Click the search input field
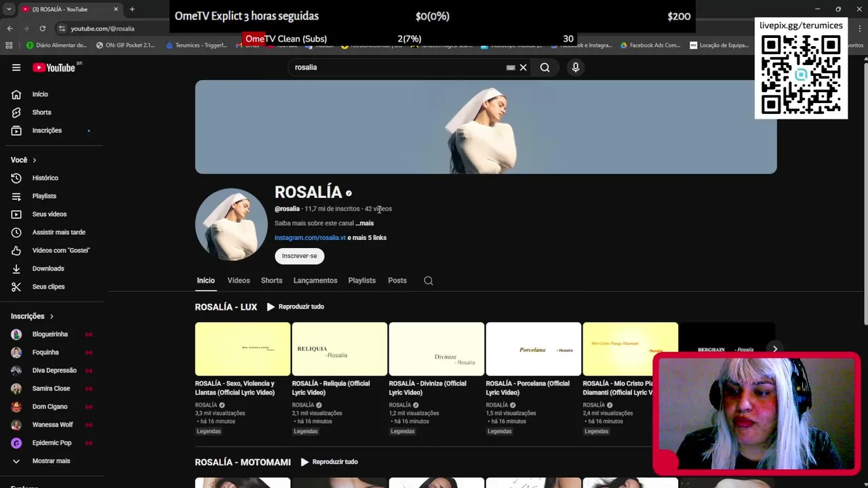 click(400, 67)
